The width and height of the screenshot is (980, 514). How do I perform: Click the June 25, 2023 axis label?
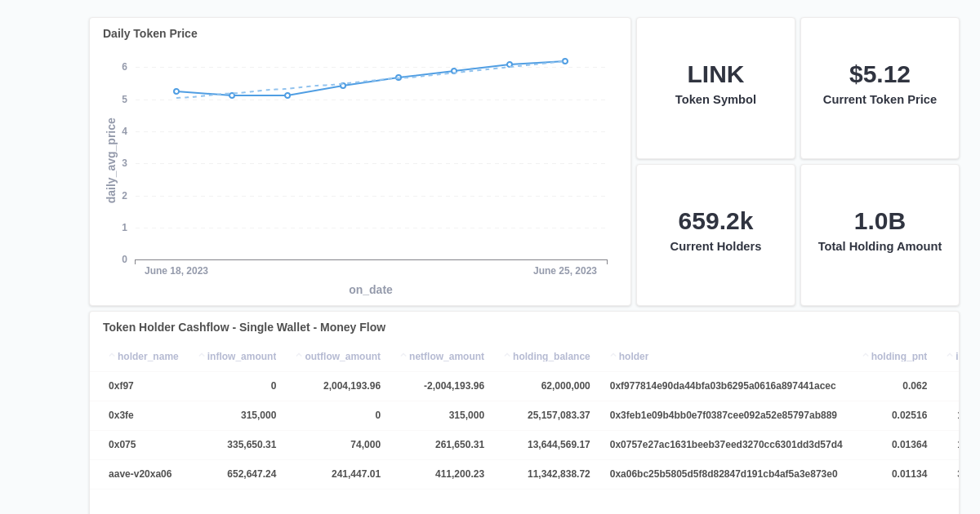[565, 270]
